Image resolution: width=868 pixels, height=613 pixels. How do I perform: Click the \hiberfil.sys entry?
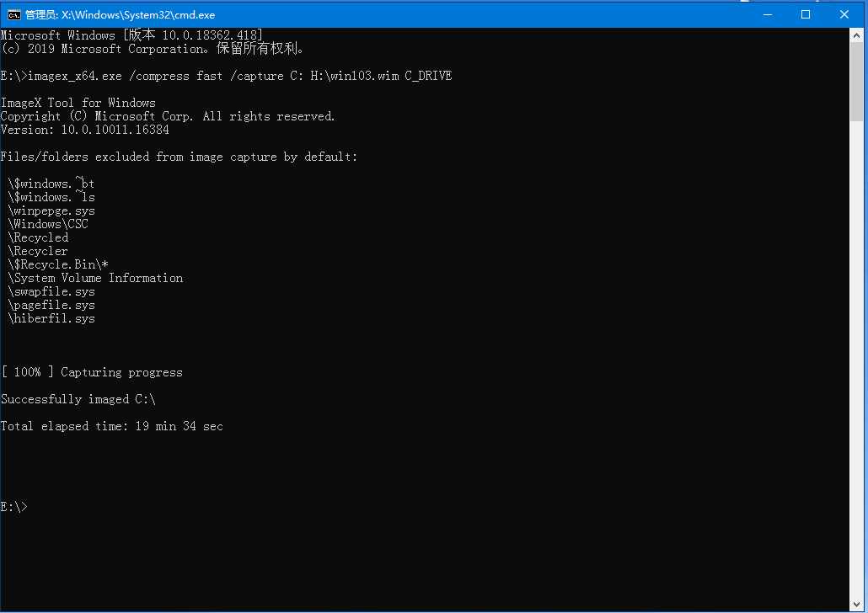coord(51,318)
